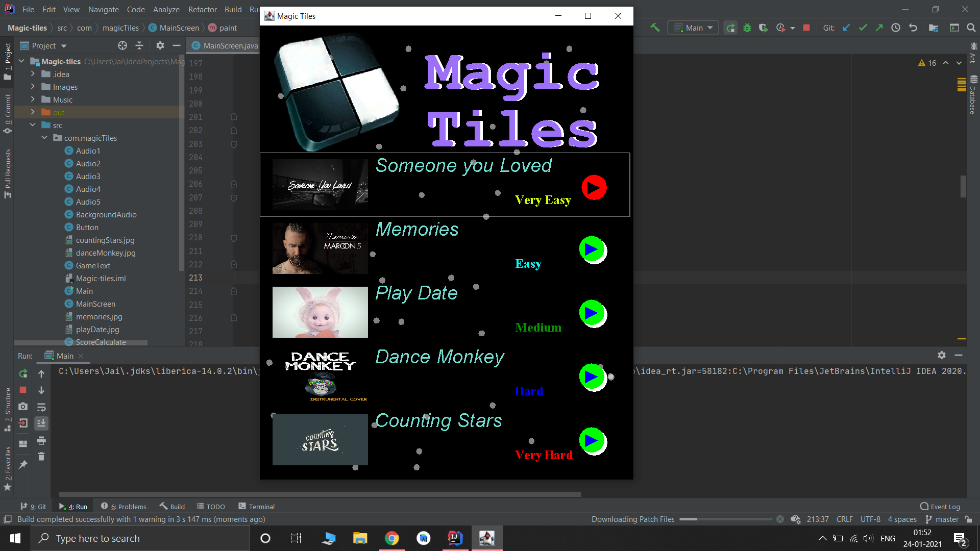
Task: Open the Refactor menu
Action: tap(202, 9)
